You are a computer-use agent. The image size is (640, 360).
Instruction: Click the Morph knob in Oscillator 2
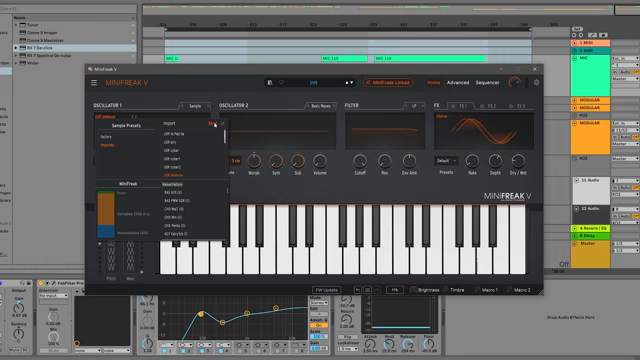(x=254, y=161)
